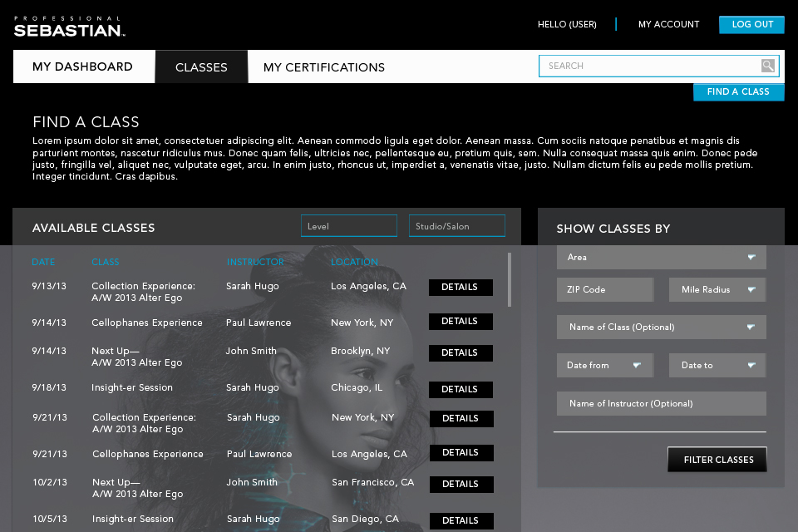The image size is (798, 532).
Task: Click Name of Instructor (Optional) field
Action: click(661, 403)
